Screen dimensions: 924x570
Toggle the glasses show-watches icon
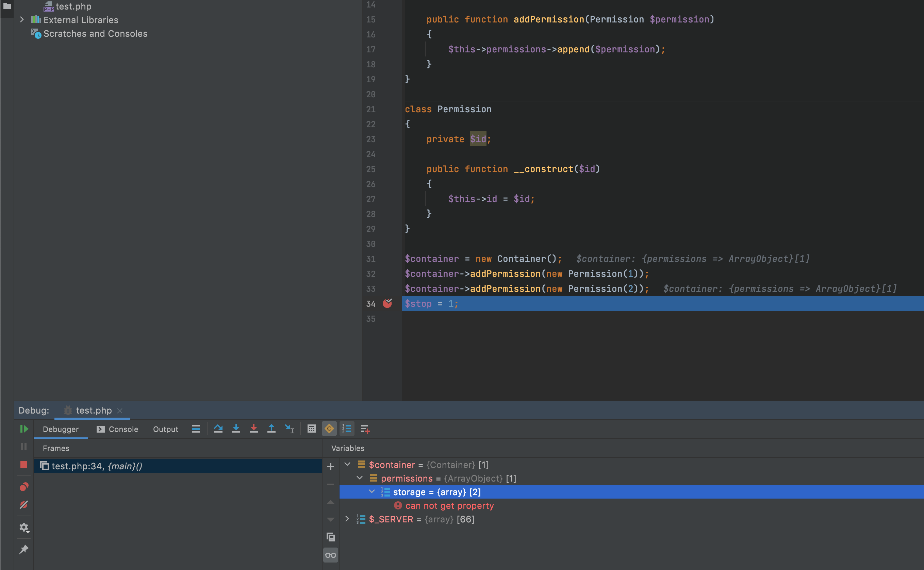[x=331, y=555]
